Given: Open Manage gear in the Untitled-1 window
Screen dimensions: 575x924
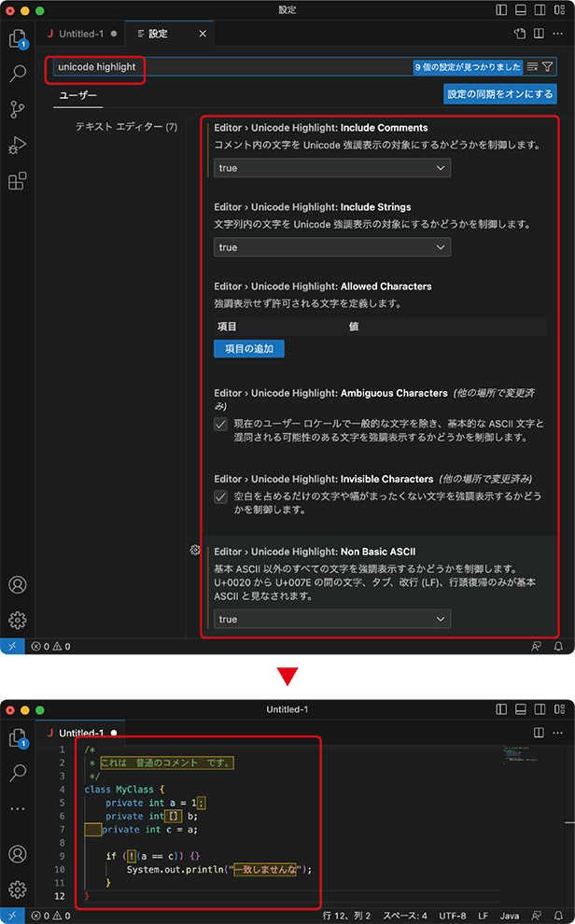Looking at the screenshot, I should (18, 889).
